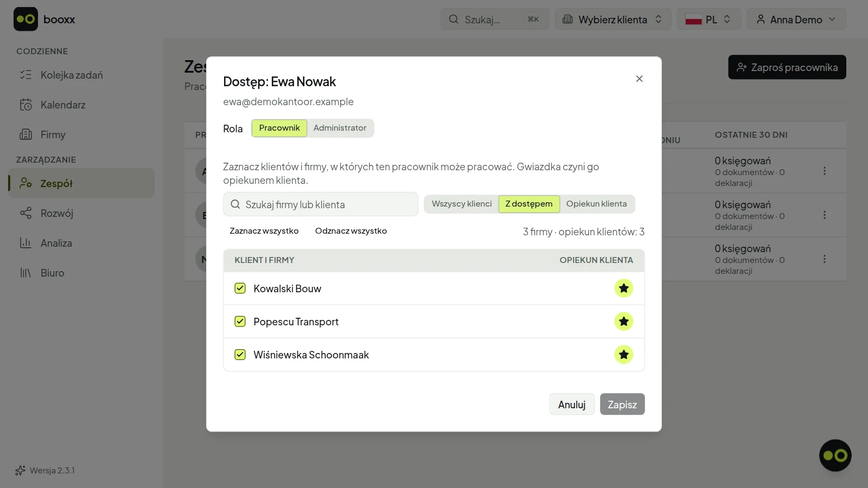Click ewa@demokantoor.example email text
868x488 pixels.
[288, 102]
